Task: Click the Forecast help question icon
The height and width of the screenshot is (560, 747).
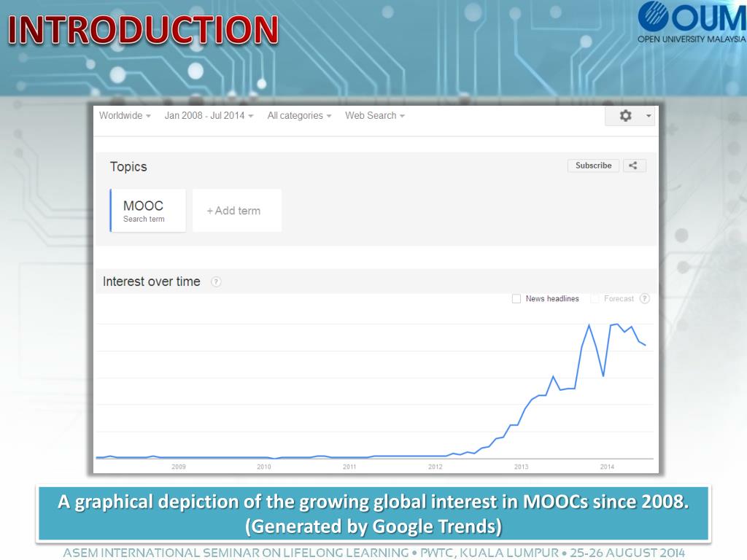Action: pyautogui.click(x=645, y=298)
